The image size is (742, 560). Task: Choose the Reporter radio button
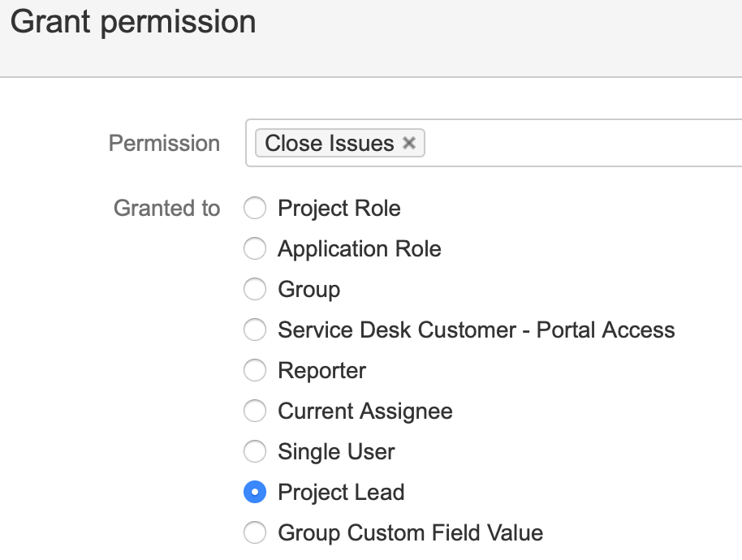pos(255,371)
